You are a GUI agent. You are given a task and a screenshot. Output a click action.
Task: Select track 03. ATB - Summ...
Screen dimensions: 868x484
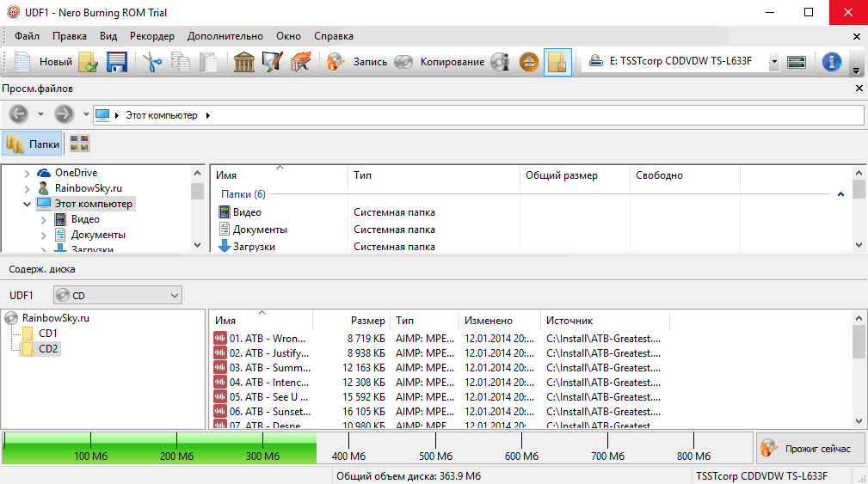coord(270,368)
